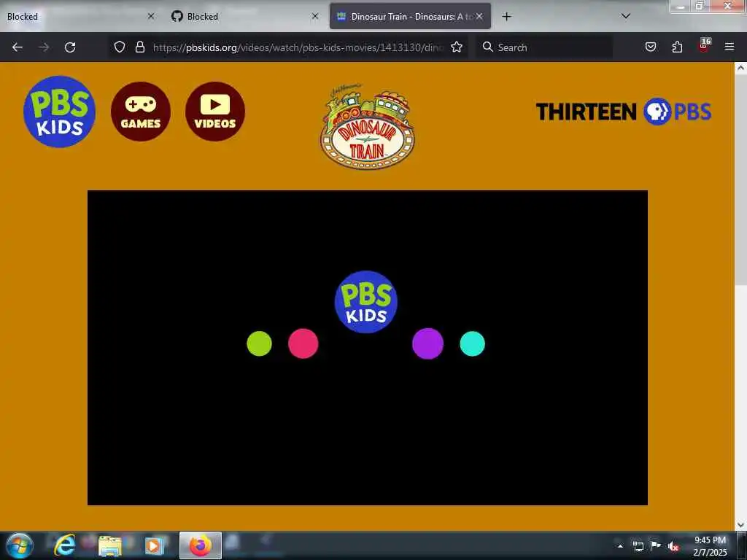Show hidden system tray icons
Viewport: 747px width, 560px height.
pyautogui.click(x=620, y=546)
